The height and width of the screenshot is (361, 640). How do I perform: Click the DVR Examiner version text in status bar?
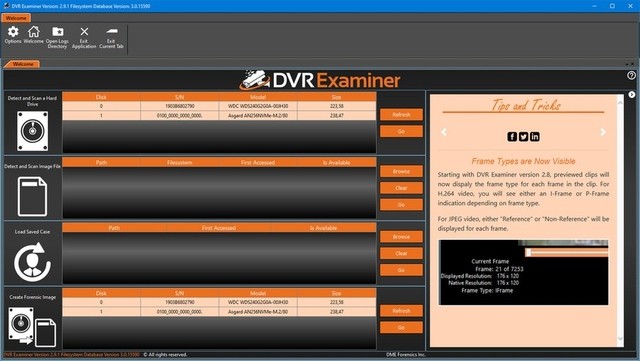click(x=71, y=354)
